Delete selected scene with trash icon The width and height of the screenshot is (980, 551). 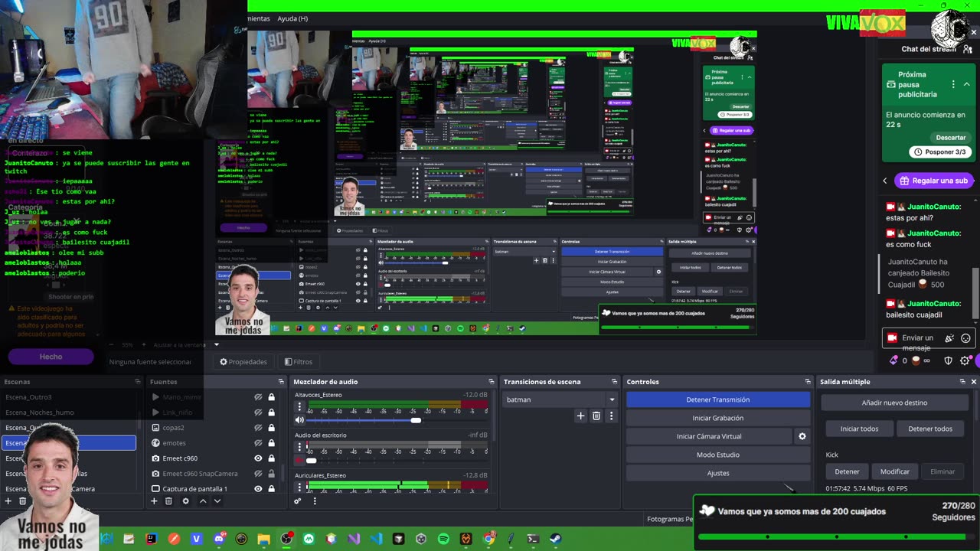click(x=22, y=501)
